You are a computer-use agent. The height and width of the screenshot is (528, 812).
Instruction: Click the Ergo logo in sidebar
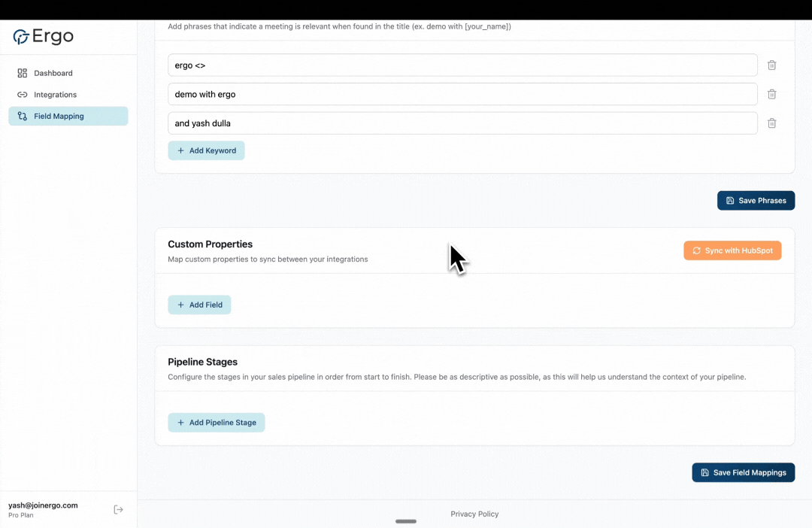43,37
